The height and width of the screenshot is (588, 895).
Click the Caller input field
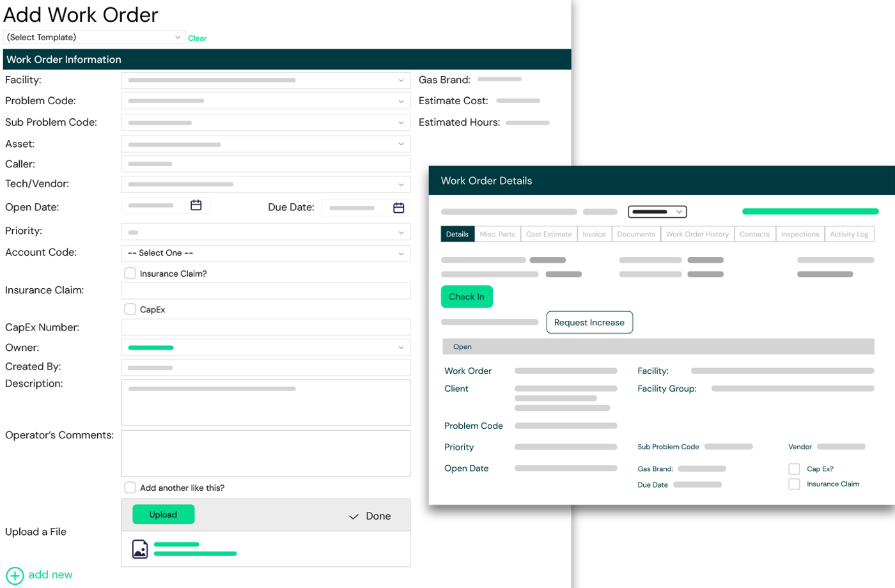point(266,164)
